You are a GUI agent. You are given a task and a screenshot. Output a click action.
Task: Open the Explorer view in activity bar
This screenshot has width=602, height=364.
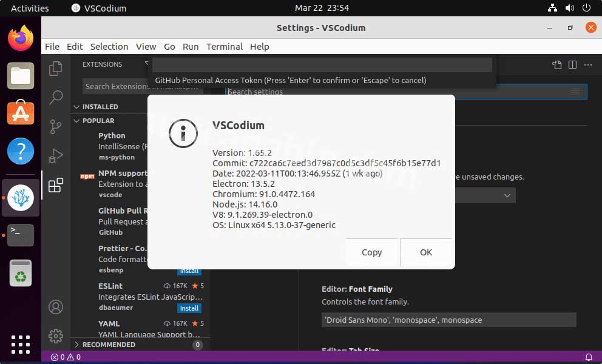(56, 69)
